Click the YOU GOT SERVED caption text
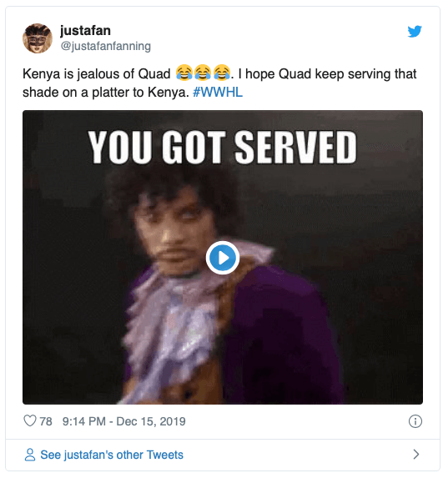The image size is (448, 478). click(222, 148)
